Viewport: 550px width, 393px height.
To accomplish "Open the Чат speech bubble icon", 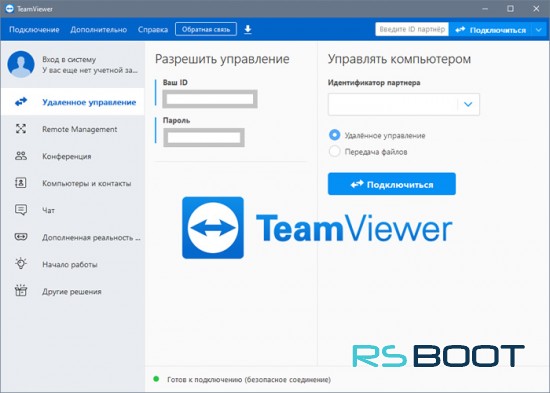I will 21,210.
